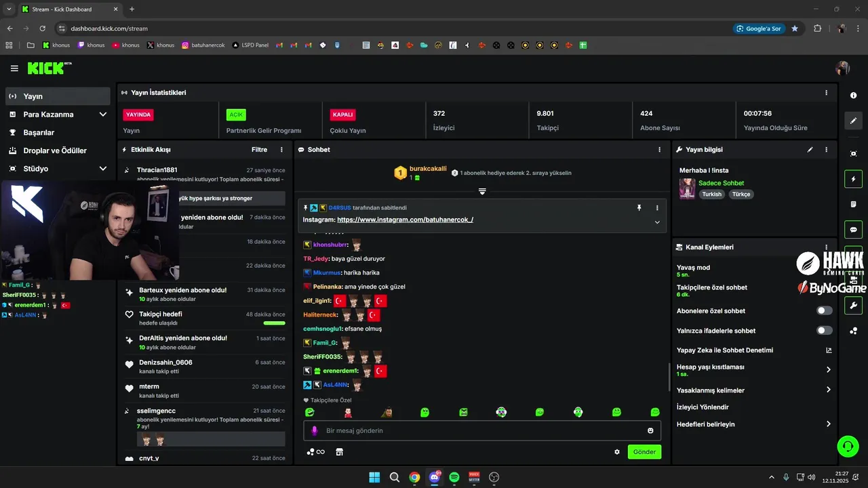Screen dimensions: 868x488
Task: Open Sohbet panel three-dot menu
Action: (659, 149)
